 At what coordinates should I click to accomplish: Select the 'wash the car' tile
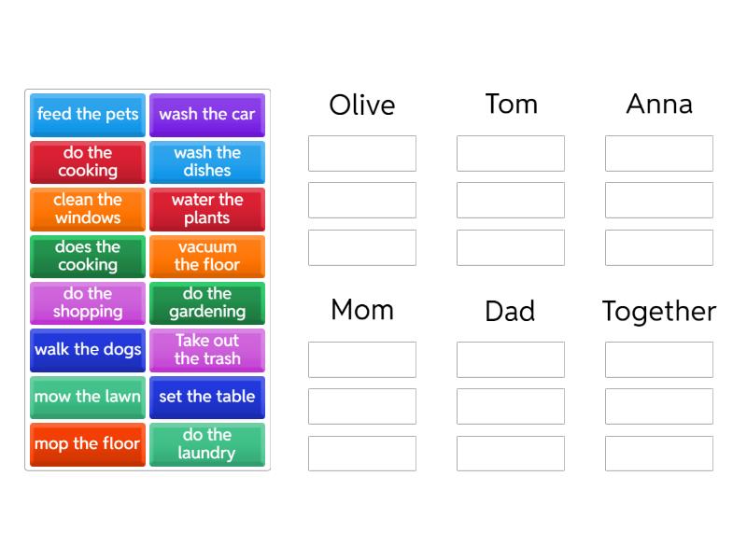click(x=207, y=115)
